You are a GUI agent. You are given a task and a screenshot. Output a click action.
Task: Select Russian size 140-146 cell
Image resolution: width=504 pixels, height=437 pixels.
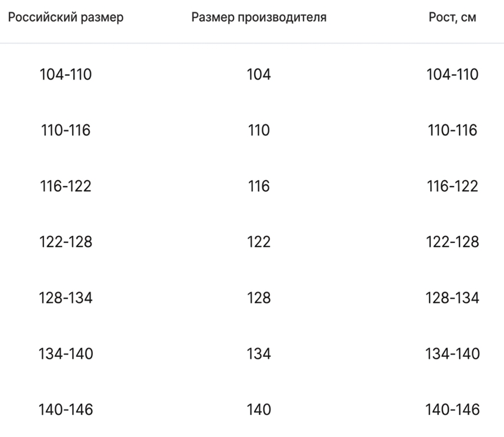[x=65, y=410]
